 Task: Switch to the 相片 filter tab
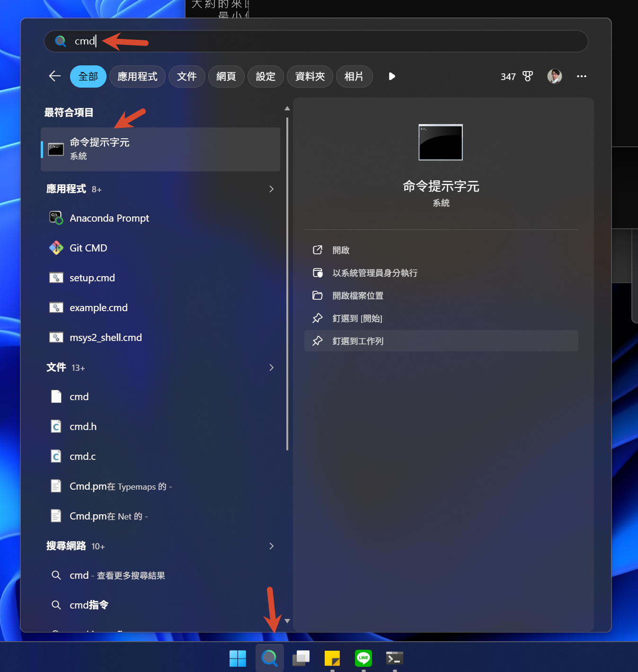pyautogui.click(x=354, y=76)
